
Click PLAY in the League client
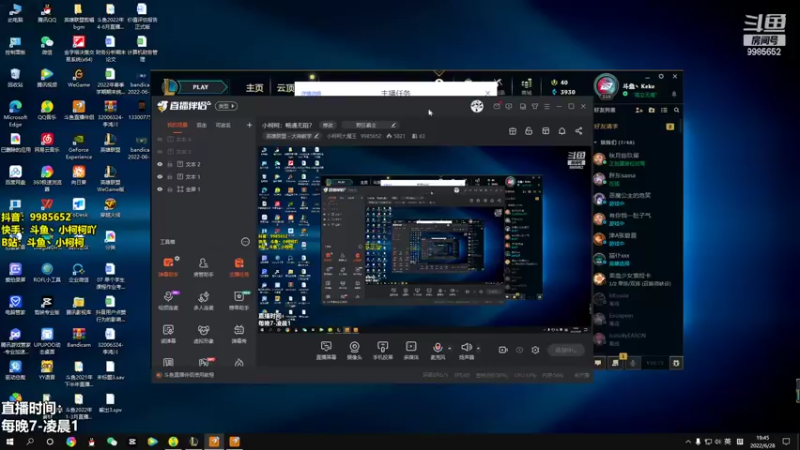coord(200,87)
